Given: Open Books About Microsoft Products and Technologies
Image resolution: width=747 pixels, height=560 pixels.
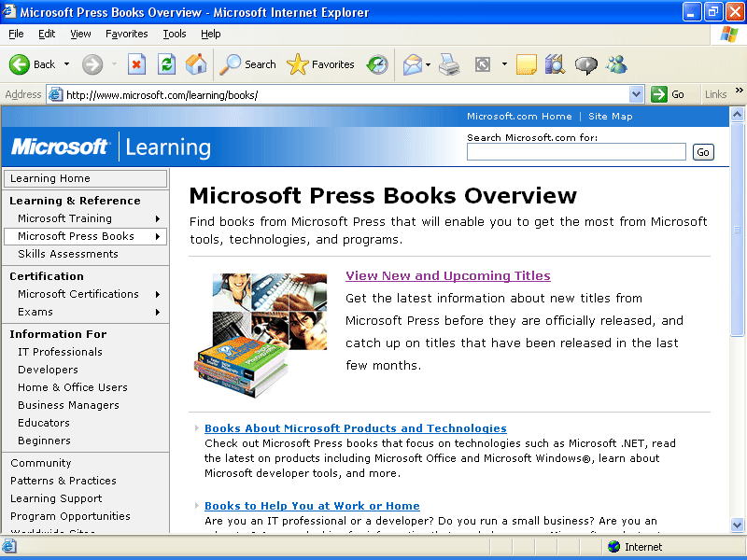Looking at the screenshot, I should [x=356, y=428].
